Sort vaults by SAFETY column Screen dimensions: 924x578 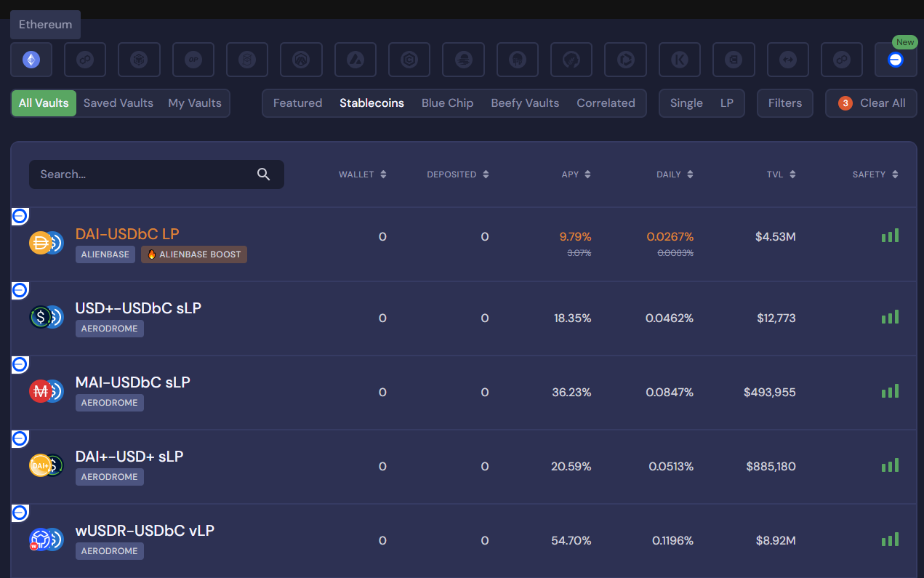tap(876, 174)
